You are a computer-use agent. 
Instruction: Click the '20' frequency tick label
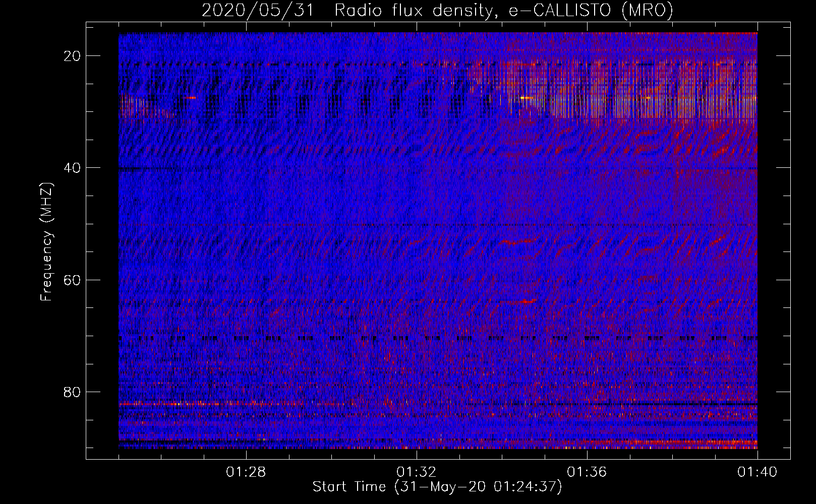[73, 56]
